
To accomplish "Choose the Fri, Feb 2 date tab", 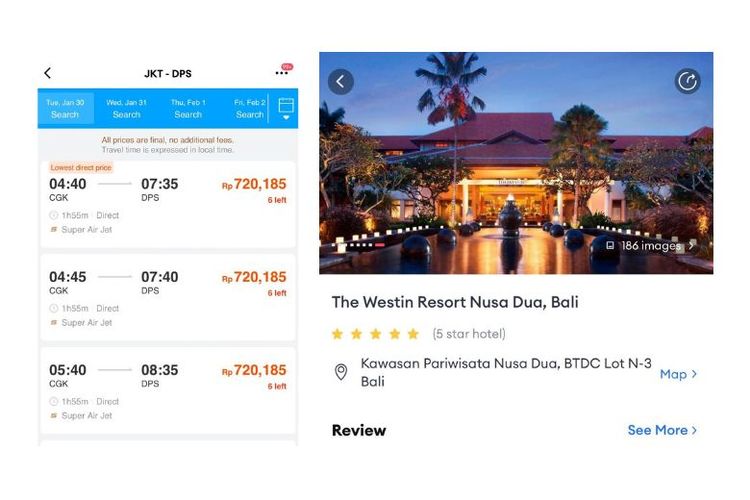I will click(249, 108).
